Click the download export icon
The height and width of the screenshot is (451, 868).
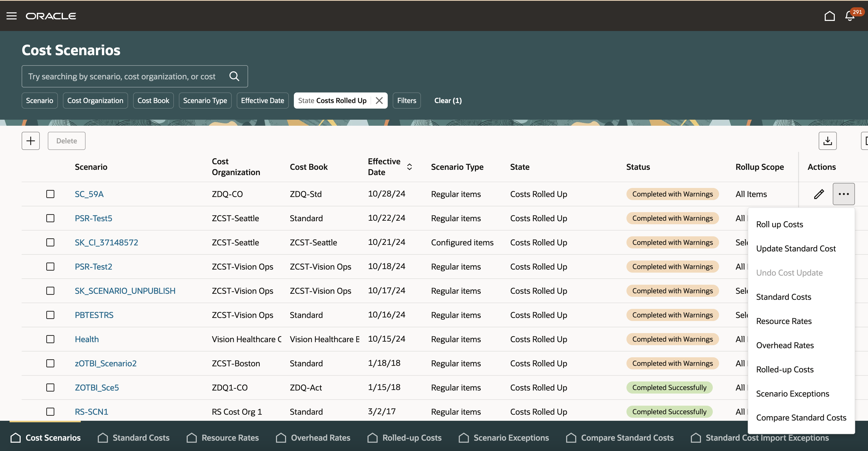point(827,141)
